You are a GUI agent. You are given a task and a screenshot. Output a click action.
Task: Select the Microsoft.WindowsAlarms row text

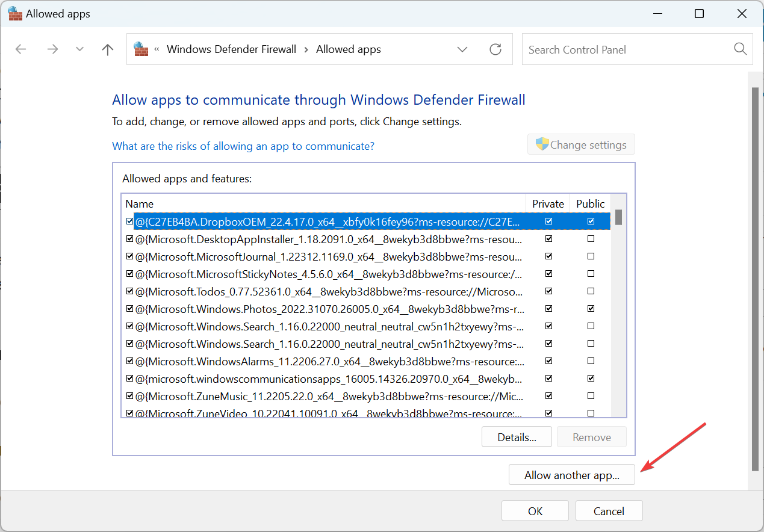click(329, 361)
